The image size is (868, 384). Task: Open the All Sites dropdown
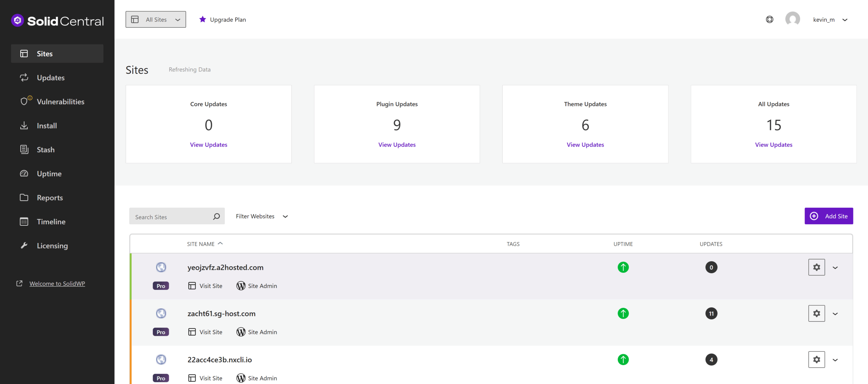(156, 19)
